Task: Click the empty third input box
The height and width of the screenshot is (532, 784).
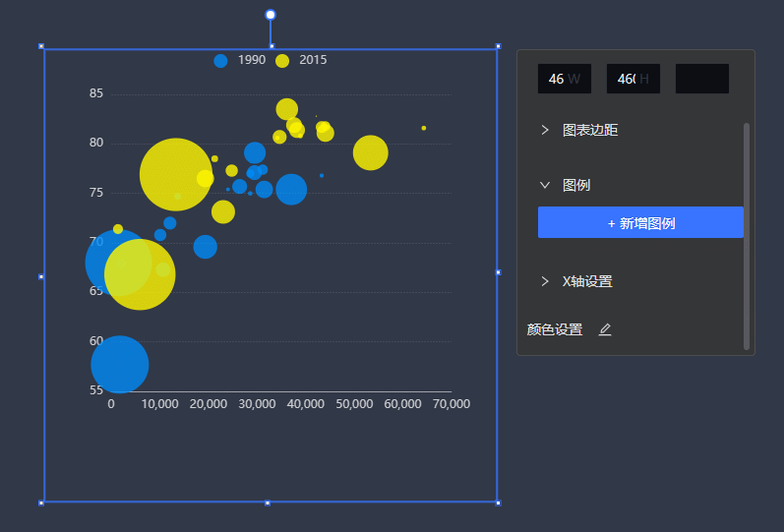Action: 701,79
